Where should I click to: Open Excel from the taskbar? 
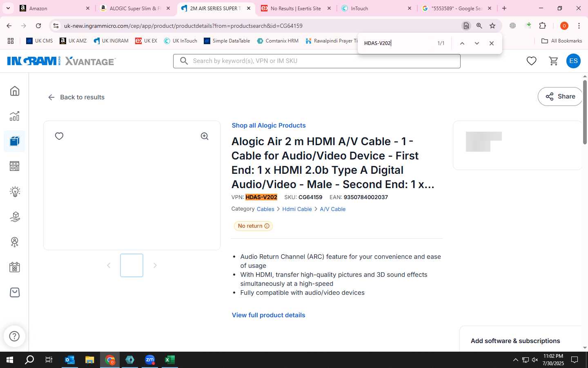[x=170, y=360]
